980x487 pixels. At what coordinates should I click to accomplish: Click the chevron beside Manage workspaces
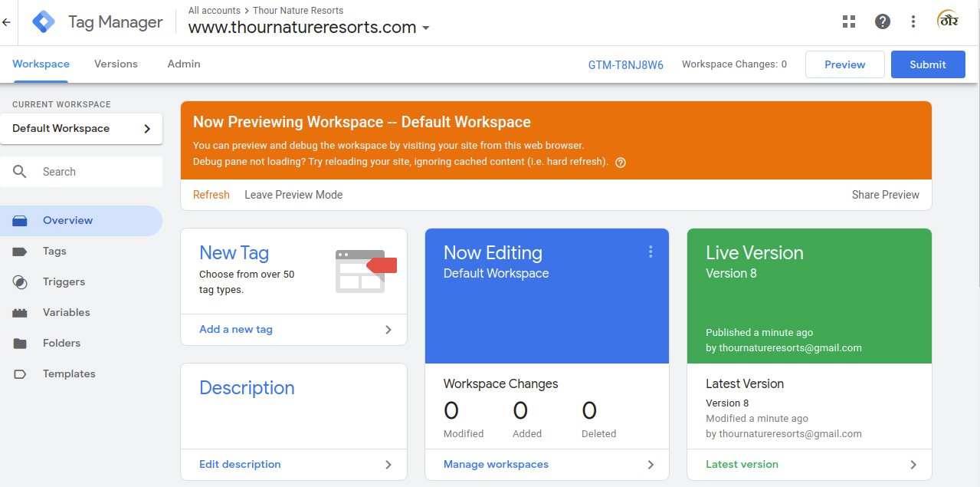(x=651, y=465)
